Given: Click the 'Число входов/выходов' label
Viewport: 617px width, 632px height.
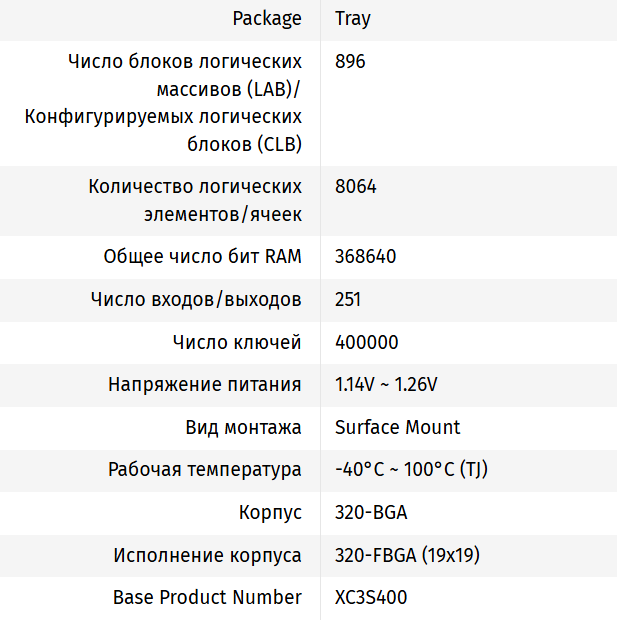Looking at the screenshot, I should [195, 300].
